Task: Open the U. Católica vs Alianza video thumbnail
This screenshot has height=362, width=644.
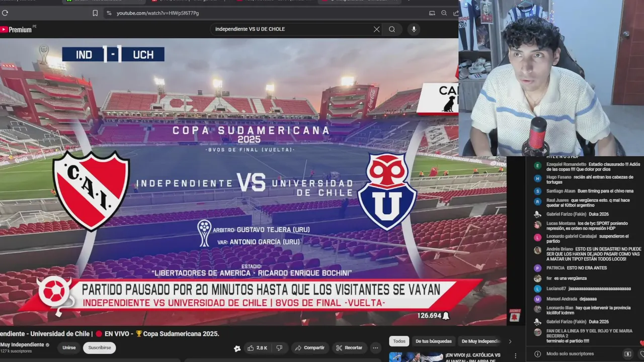Action: [416, 357]
